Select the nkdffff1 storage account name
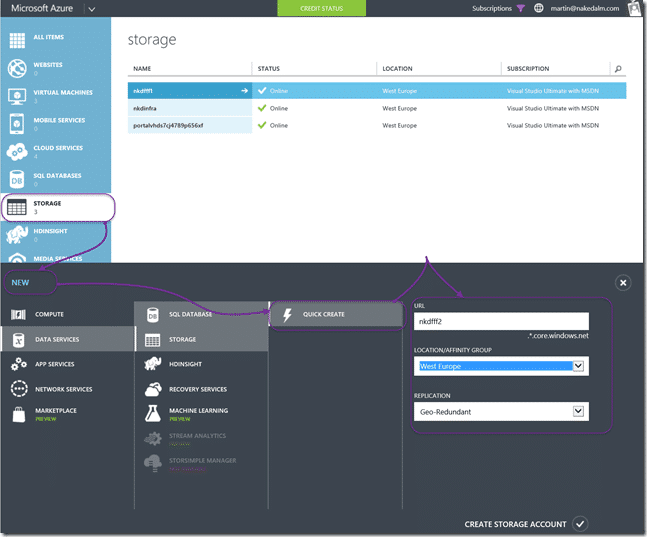The height and width of the screenshot is (537, 647). coord(143,91)
